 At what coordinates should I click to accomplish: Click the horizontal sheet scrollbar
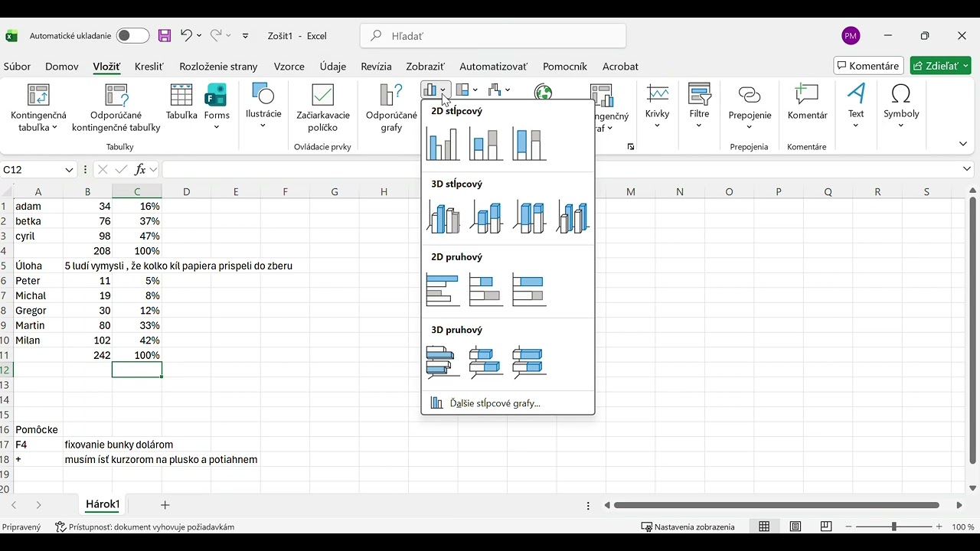[776, 505]
